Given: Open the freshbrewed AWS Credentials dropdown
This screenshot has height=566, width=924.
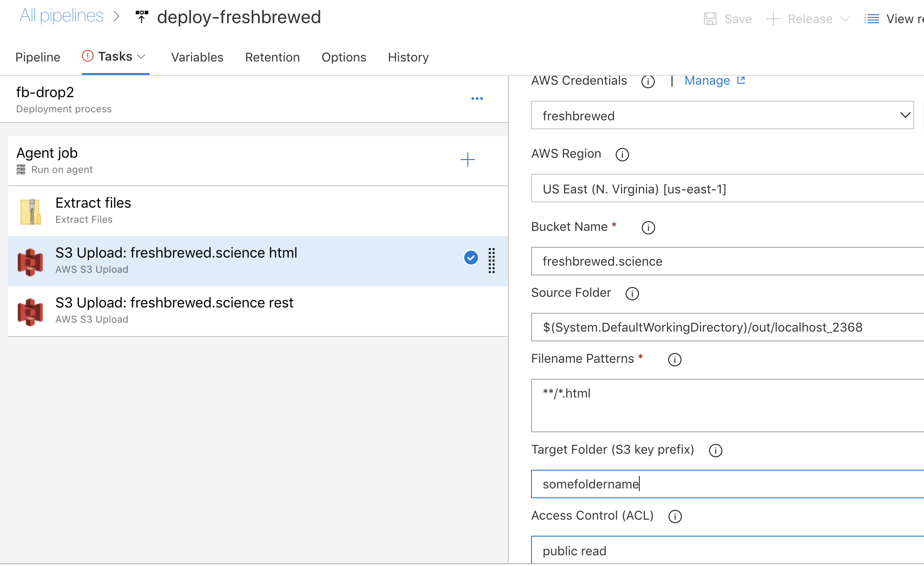Looking at the screenshot, I should point(722,115).
